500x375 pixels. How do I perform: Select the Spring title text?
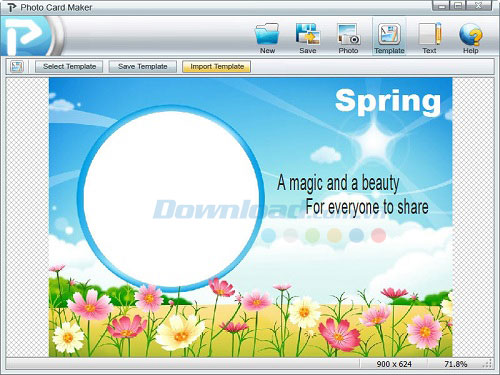[x=388, y=102]
